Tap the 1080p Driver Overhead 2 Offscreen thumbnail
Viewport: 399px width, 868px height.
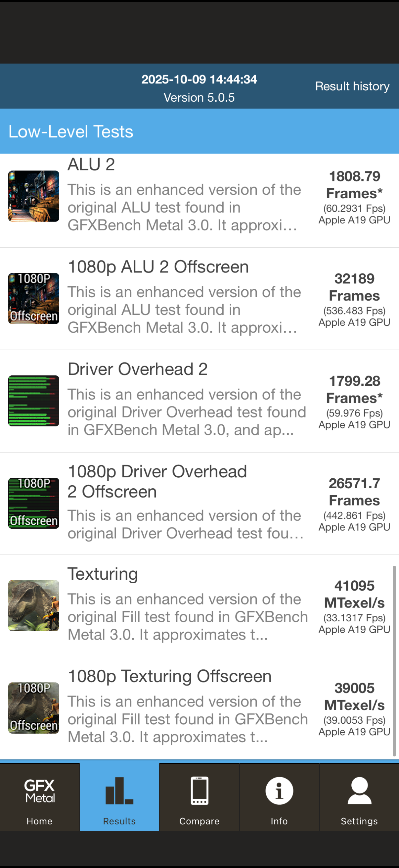[x=34, y=503]
